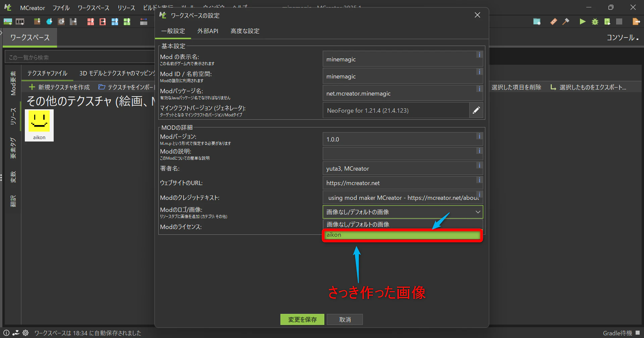This screenshot has height=338, width=644.
Task: Click the create new texture toolbar icon
Action: coord(8,22)
